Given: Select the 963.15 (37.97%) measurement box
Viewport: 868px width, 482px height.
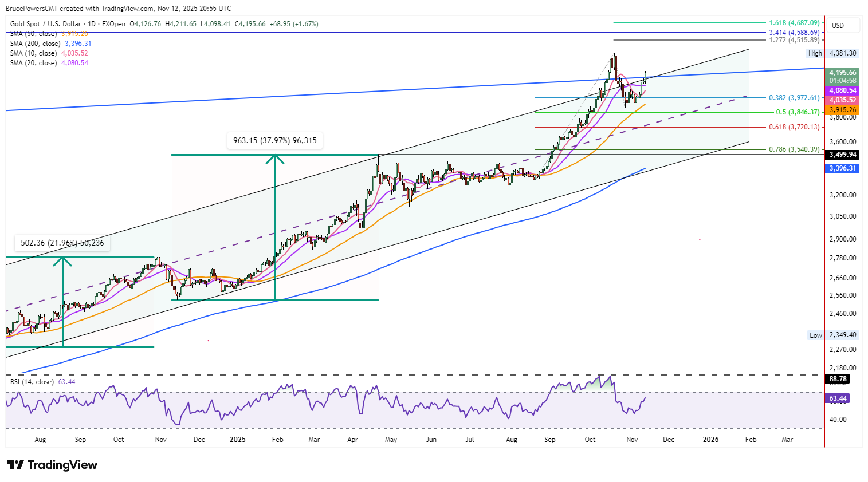Looking at the screenshot, I should (275, 140).
